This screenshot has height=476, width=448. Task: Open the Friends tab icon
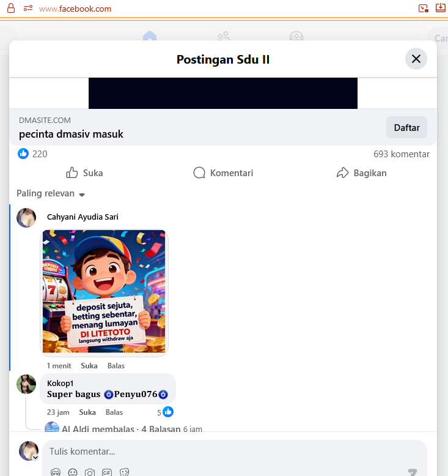224,36
